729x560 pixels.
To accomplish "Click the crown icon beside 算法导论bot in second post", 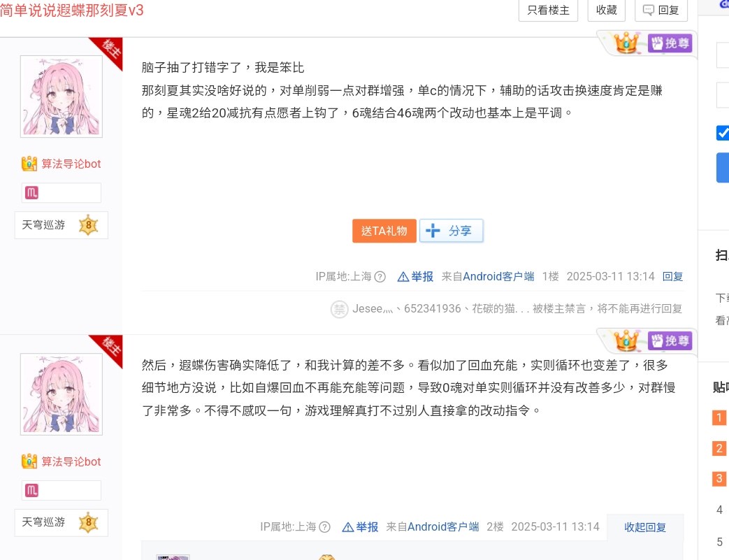I will (29, 461).
